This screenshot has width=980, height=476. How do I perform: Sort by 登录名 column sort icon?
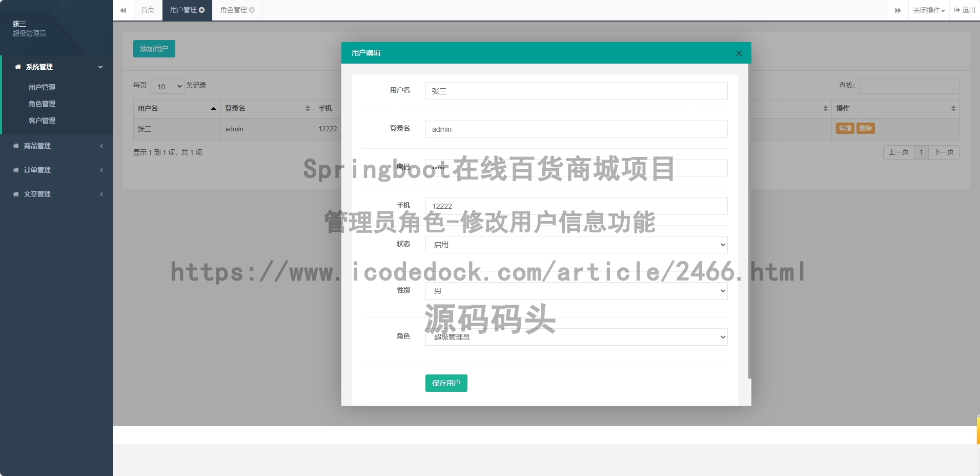308,108
